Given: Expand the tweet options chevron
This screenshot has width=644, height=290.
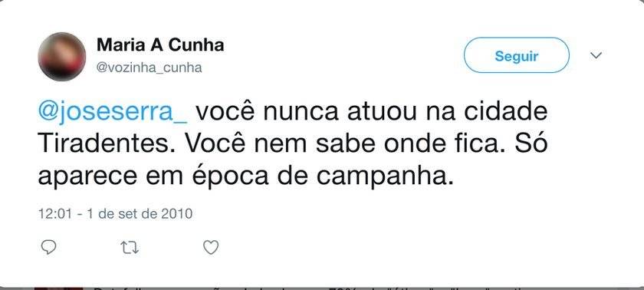Looking at the screenshot, I should click(596, 55).
